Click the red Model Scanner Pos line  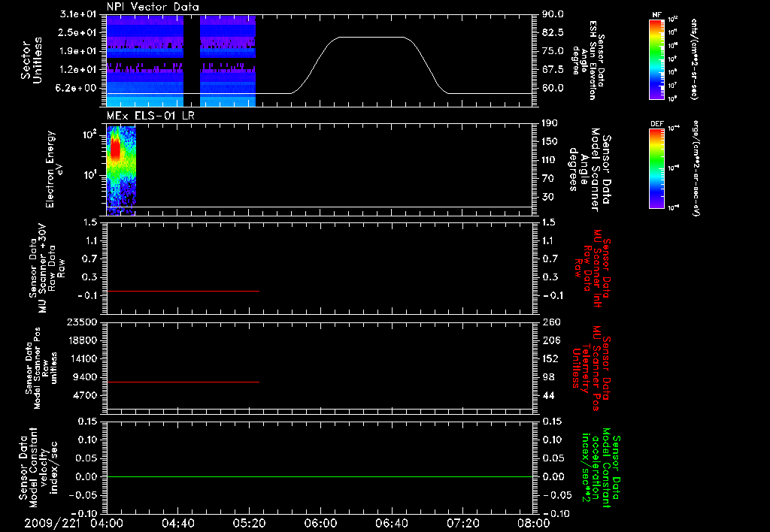click(x=183, y=382)
